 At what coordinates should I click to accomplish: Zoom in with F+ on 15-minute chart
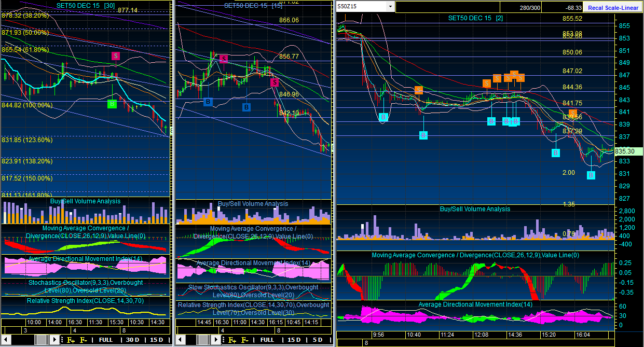pos(232,340)
